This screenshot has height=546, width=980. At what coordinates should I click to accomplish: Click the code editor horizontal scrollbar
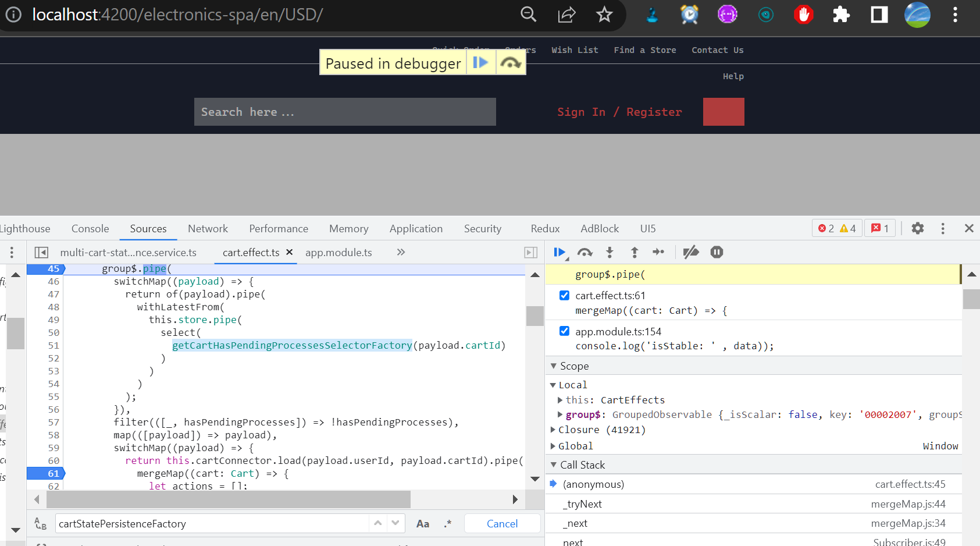[x=229, y=499]
